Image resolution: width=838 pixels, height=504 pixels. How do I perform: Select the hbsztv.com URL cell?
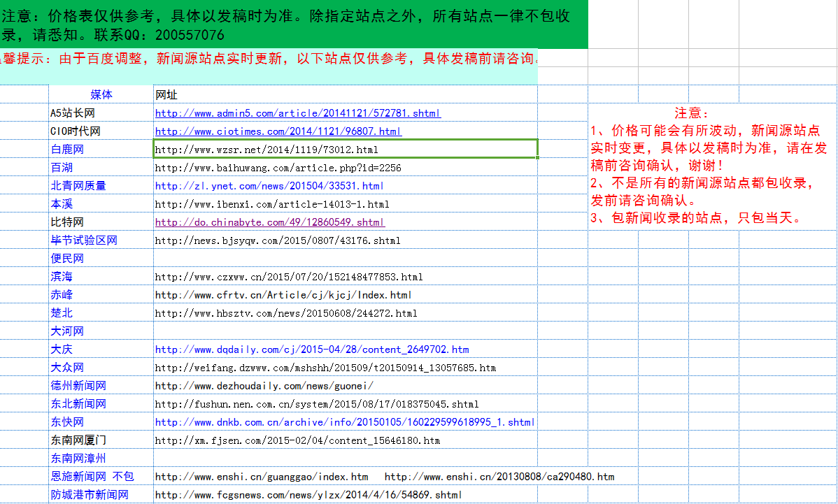pos(346,313)
